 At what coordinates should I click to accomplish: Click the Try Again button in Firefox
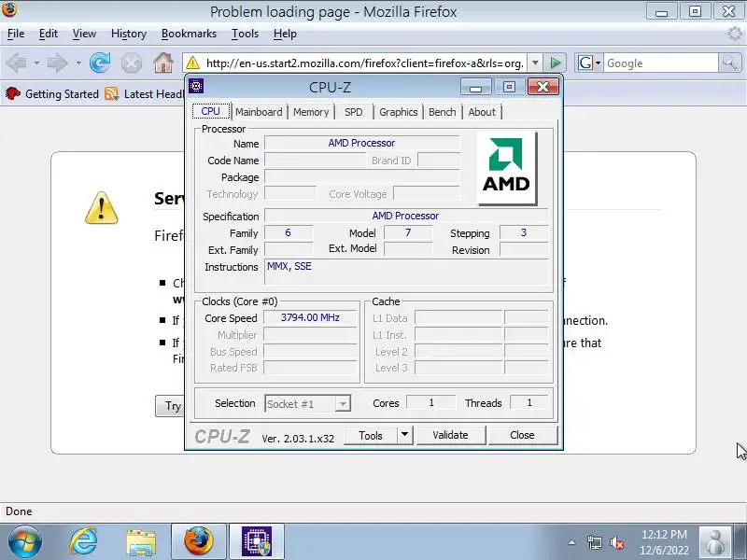(x=170, y=406)
